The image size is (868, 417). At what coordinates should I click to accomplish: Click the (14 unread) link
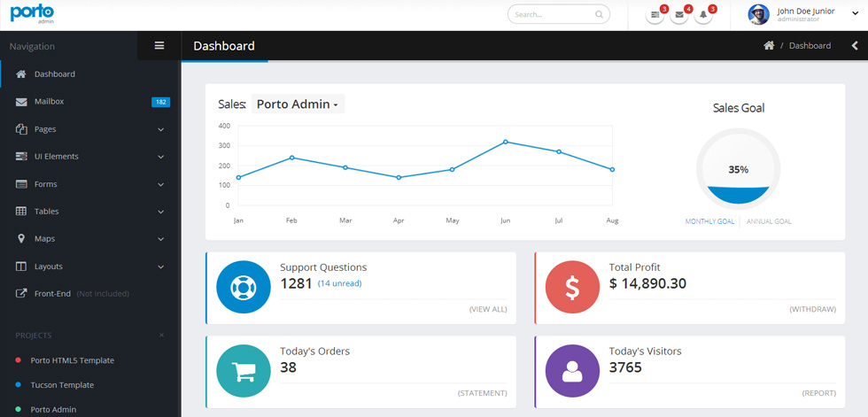pyautogui.click(x=339, y=283)
